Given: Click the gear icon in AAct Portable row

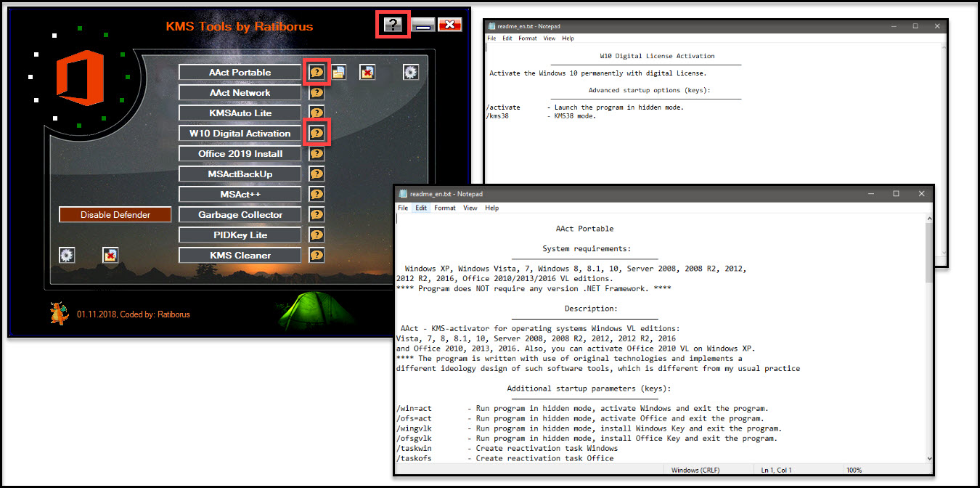Looking at the screenshot, I should (x=411, y=72).
